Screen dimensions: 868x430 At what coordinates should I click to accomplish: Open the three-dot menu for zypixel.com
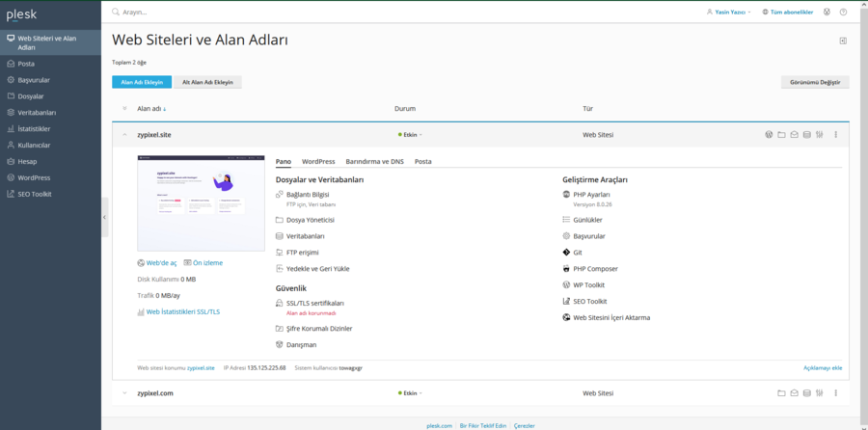click(x=836, y=393)
